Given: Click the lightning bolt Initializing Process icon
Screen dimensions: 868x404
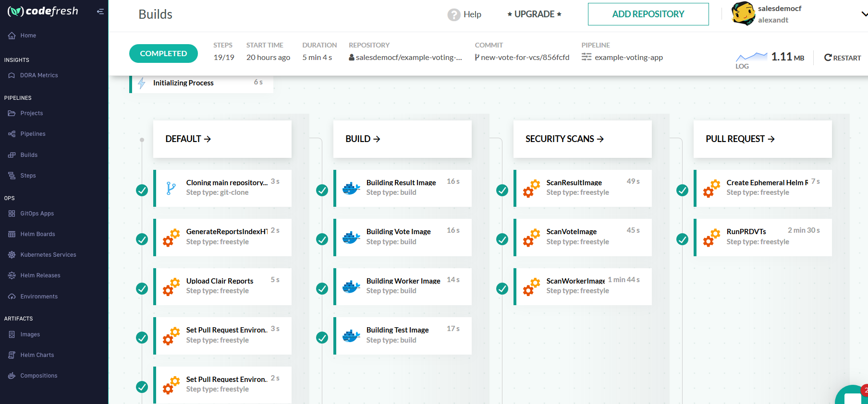Looking at the screenshot, I should pyautogui.click(x=142, y=83).
